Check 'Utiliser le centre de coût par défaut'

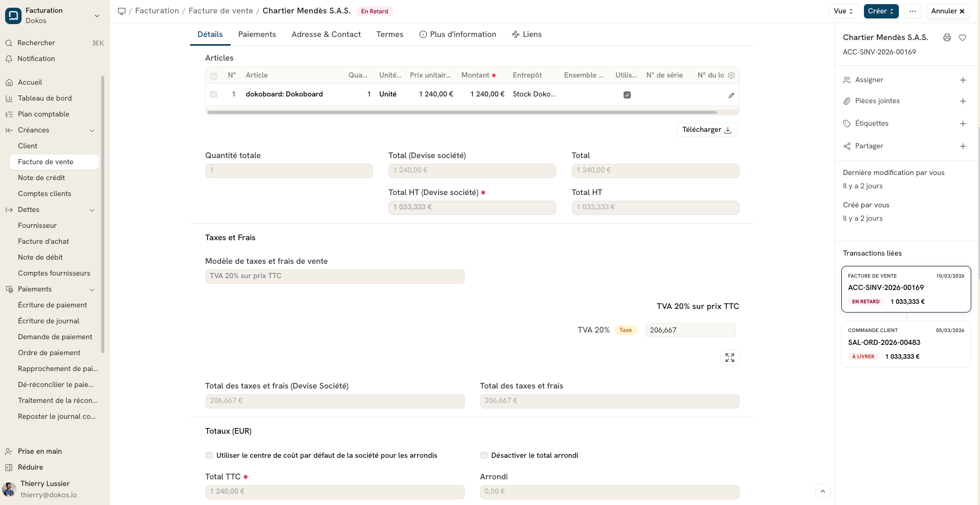click(x=209, y=455)
